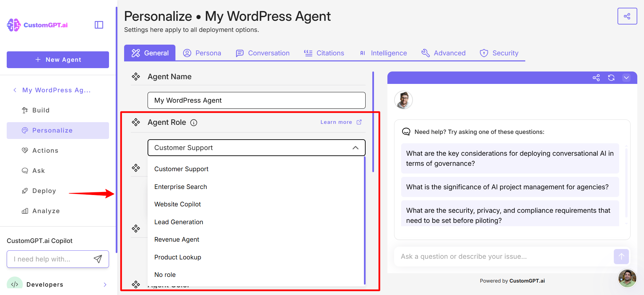Click the Learn more external link icon
The width and height of the screenshot is (644, 295).
click(x=359, y=122)
